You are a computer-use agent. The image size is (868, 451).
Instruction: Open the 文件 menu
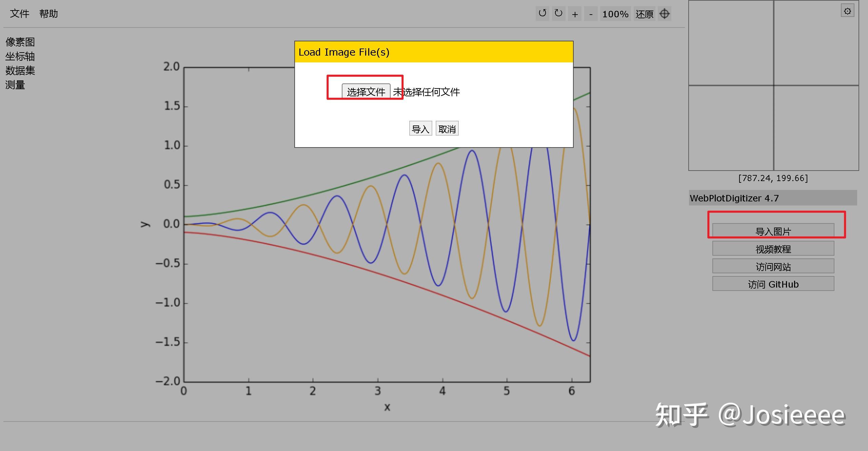point(19,14)
